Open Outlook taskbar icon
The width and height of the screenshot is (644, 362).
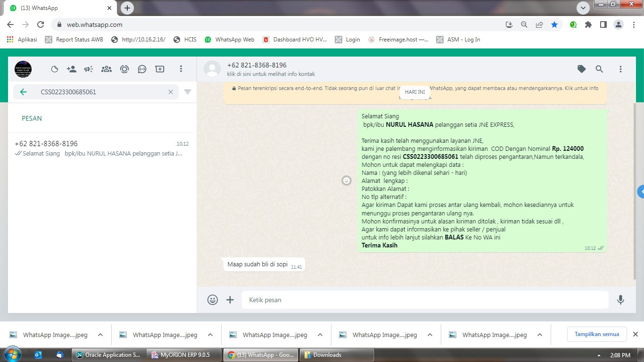coord(38,355)
